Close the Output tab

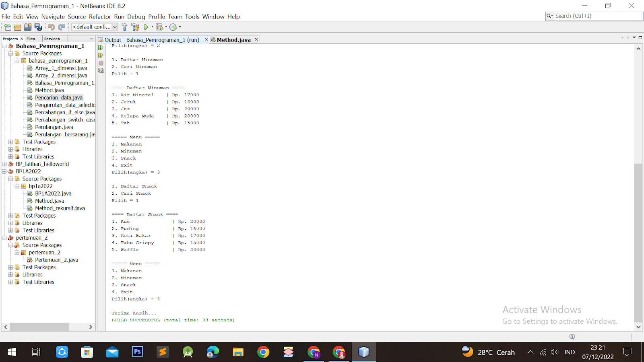click(x=206, y=39)
